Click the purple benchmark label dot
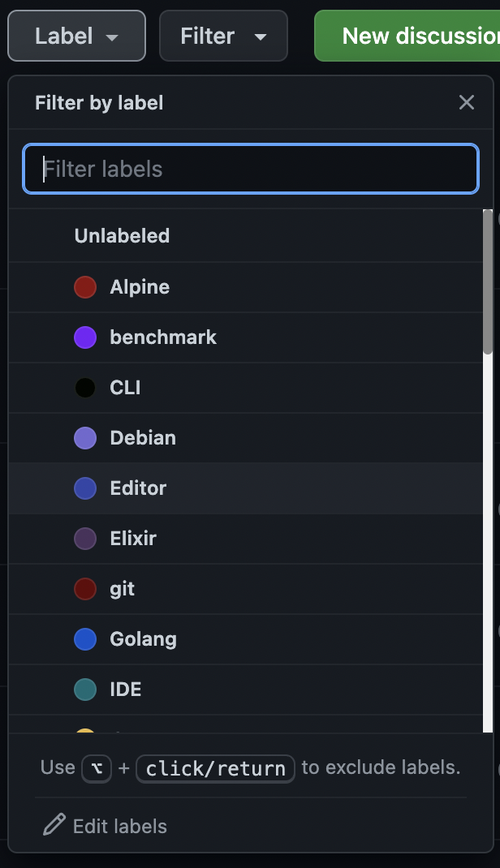 85,337
